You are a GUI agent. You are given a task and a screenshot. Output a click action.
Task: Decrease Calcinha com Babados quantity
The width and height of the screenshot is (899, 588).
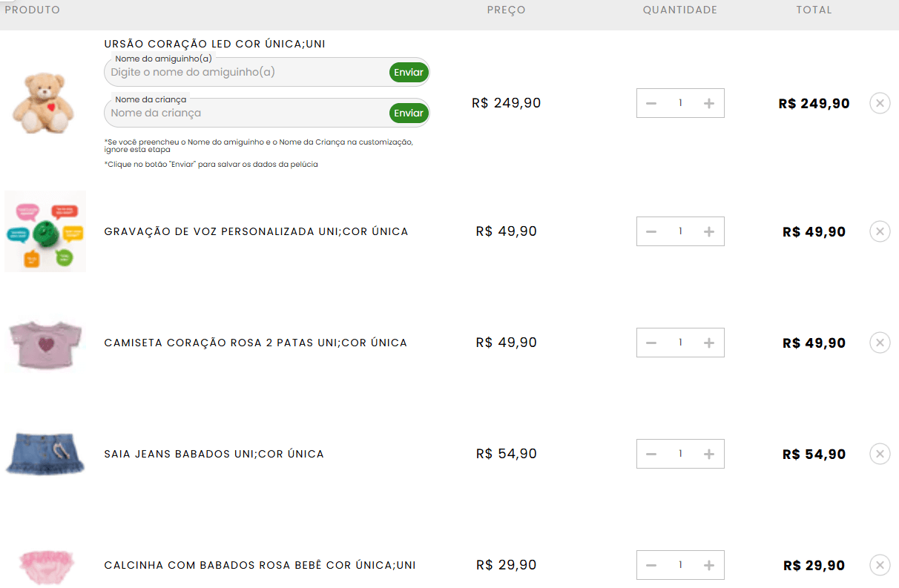click(651, 565)
